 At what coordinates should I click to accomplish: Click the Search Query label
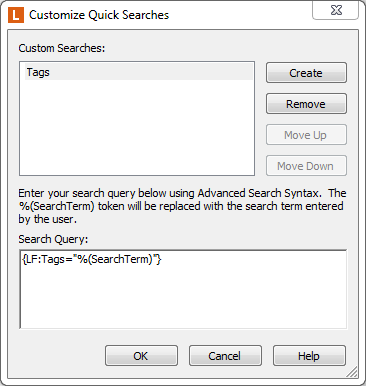(53, 239)
